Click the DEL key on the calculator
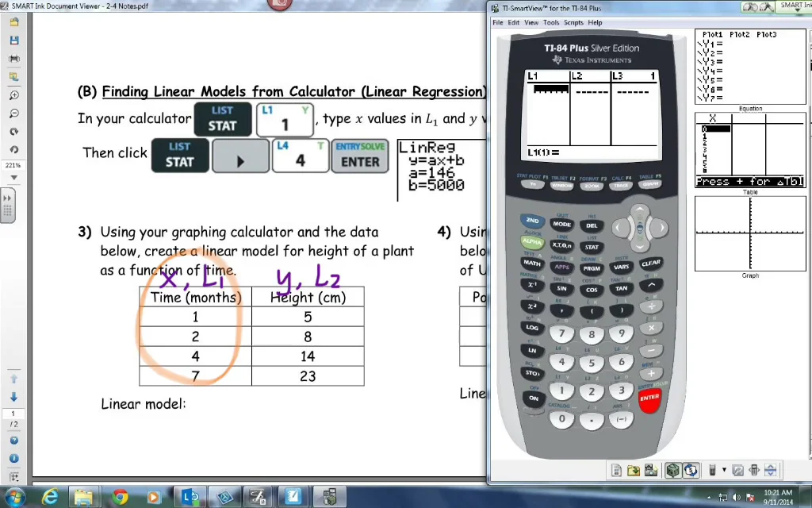This screenshot has height=508, width=812. [x=592, y=226]
